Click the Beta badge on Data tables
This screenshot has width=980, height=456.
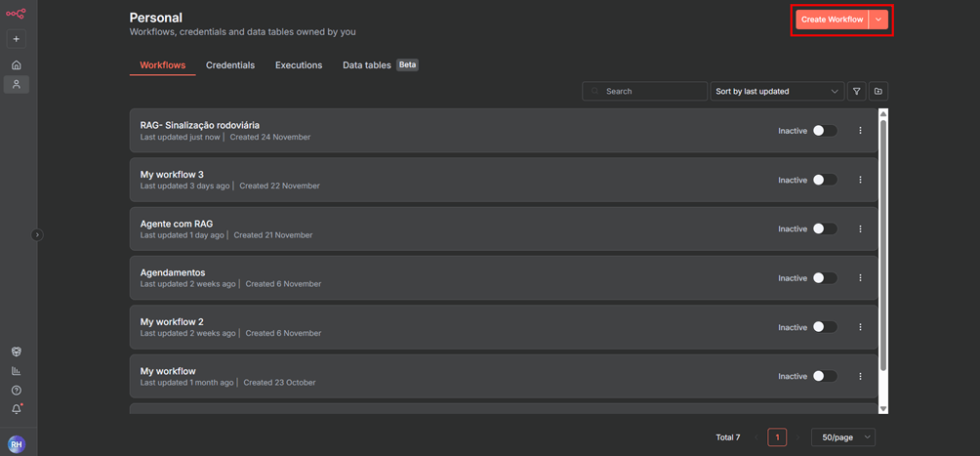point(407,65)
